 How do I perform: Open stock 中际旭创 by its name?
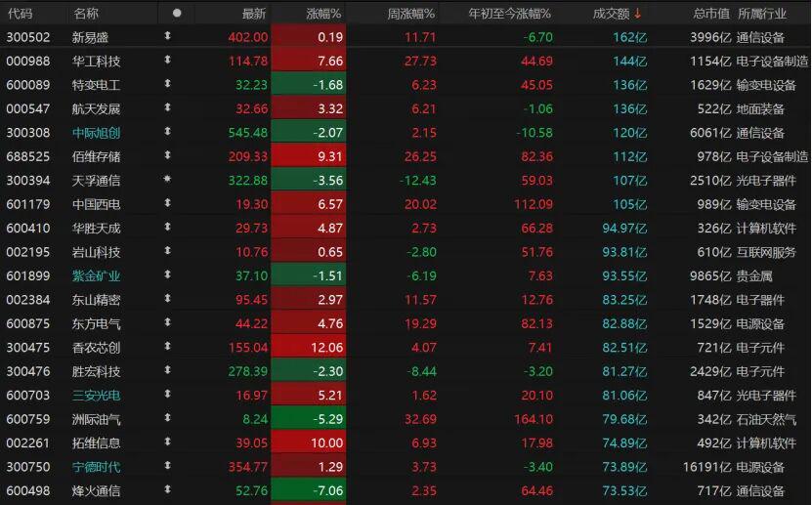click(96, 133)
